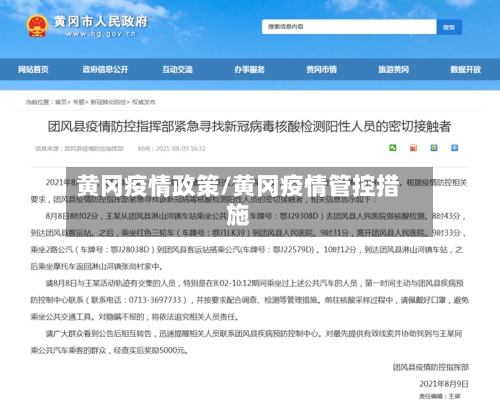The image size is (500, 405).
Task: Click the date 2021年8月9日 at bottom
Action: [x=444, y=384]
